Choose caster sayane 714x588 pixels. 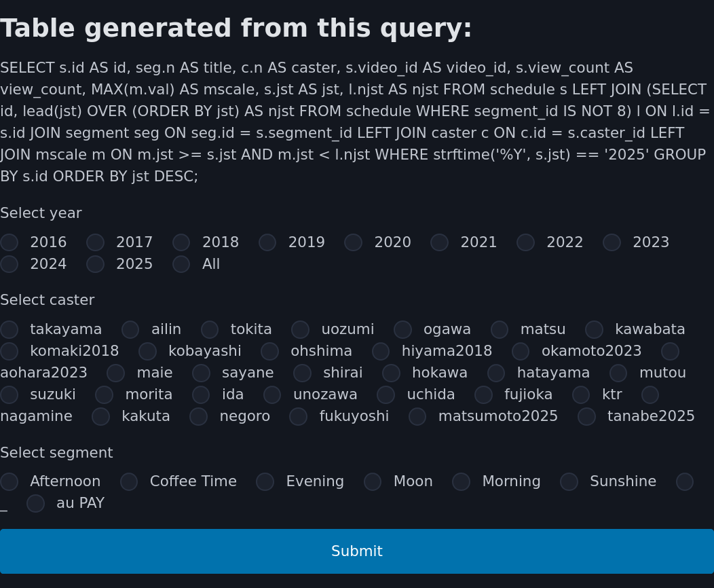coord(201,373)
